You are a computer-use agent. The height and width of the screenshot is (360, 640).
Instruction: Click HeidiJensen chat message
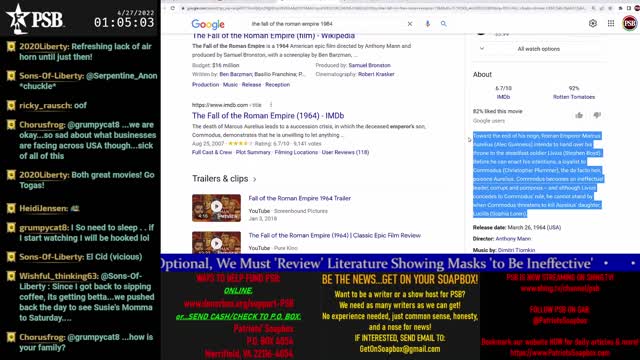[x=49, y=209]
